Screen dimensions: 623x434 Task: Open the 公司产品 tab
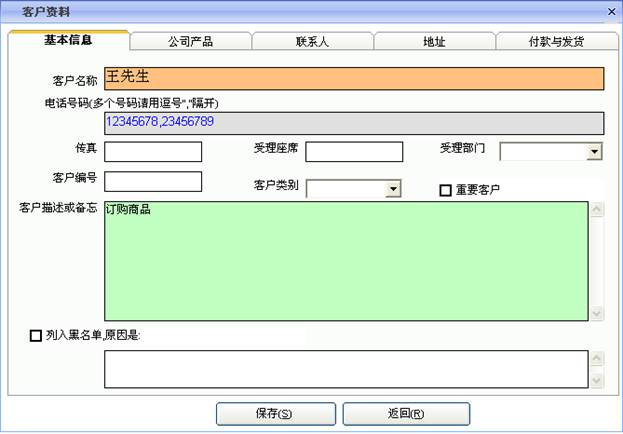(x=191, y=41)
